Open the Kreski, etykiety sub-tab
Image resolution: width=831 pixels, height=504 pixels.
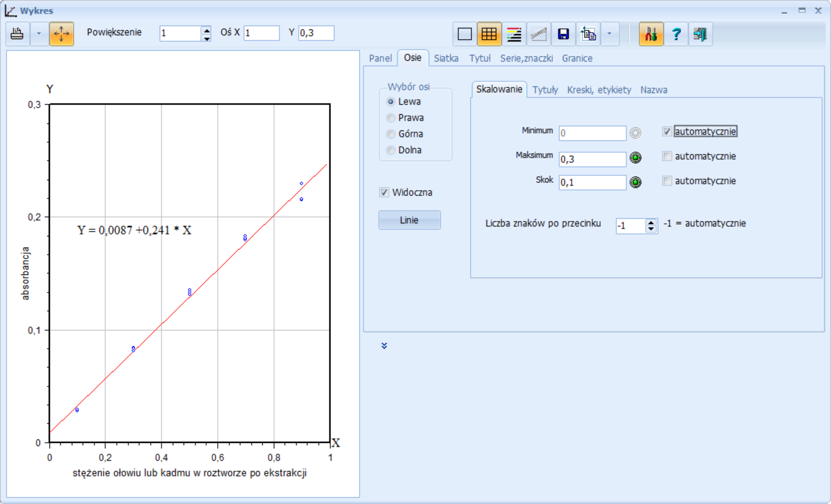point(599,90)
